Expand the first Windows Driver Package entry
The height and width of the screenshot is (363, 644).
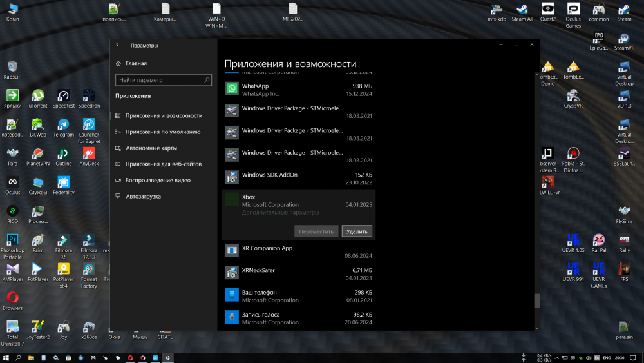click(x=298, y=111)
